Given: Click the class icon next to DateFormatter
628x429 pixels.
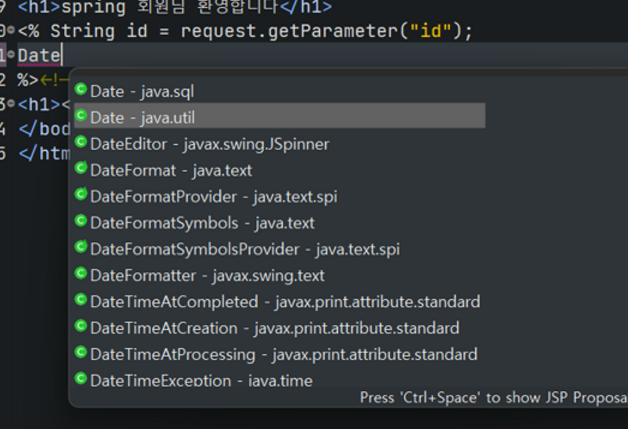Looking at the screenshot, I should [81, 274].
